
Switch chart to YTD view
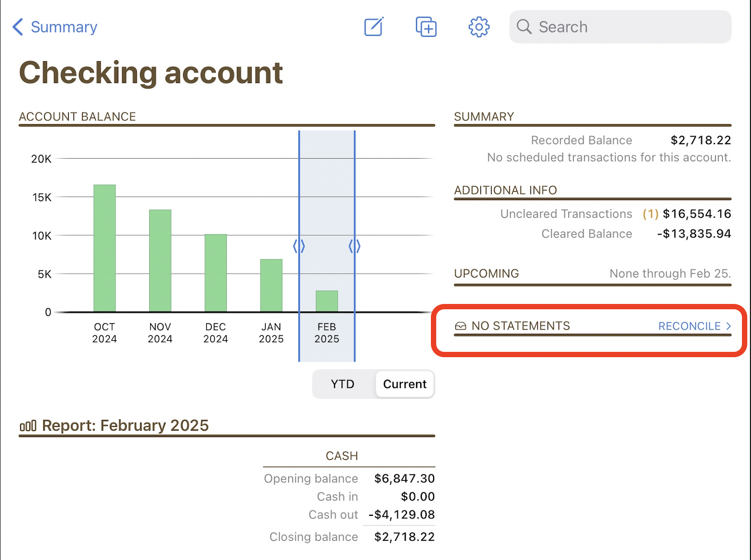342,384
